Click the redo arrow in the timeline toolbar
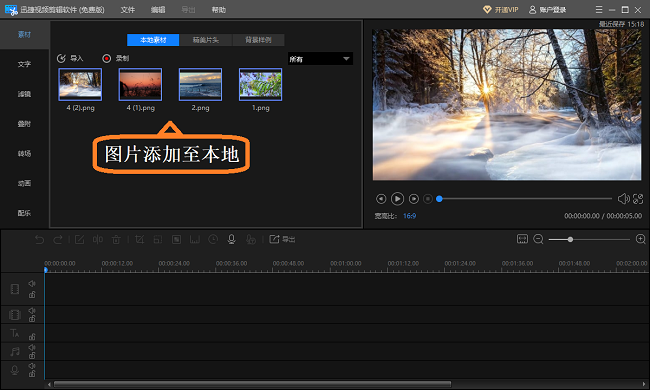The image size is (650, 390). (x=58, y=240)
